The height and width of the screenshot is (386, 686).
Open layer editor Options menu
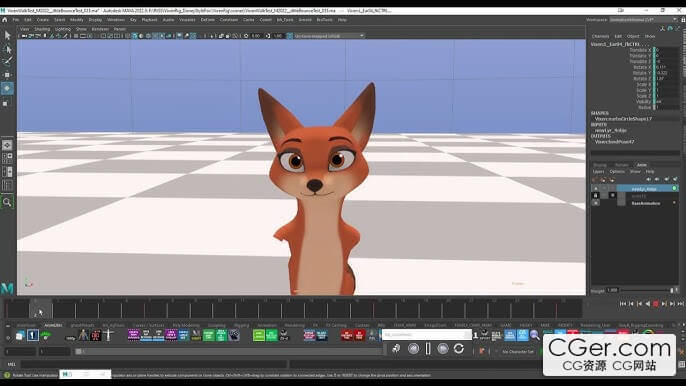617,172
